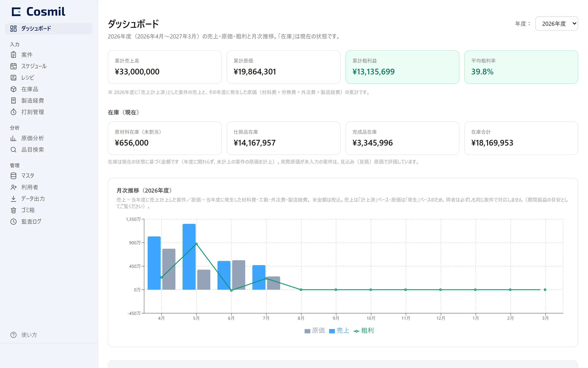Toggle the 粗利 legend line marker
Image resolution: width=588 pixels, height=368 pixels.
356,331
